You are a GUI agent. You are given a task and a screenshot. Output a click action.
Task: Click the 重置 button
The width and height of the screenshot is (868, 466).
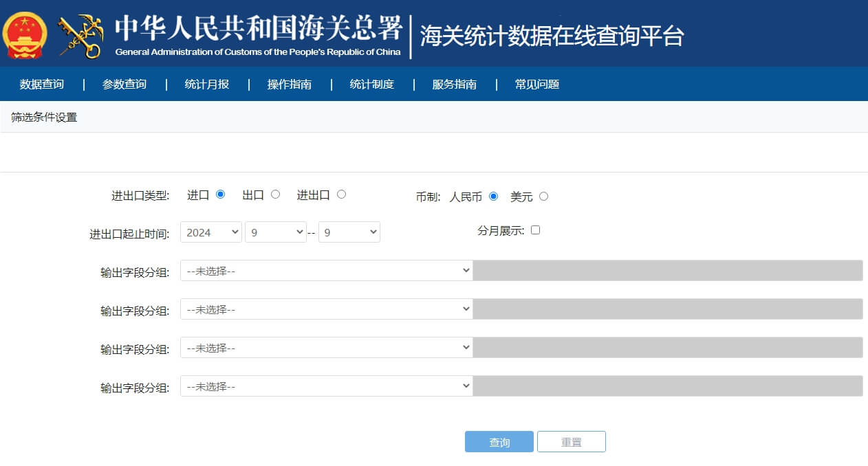pos(572,442)
